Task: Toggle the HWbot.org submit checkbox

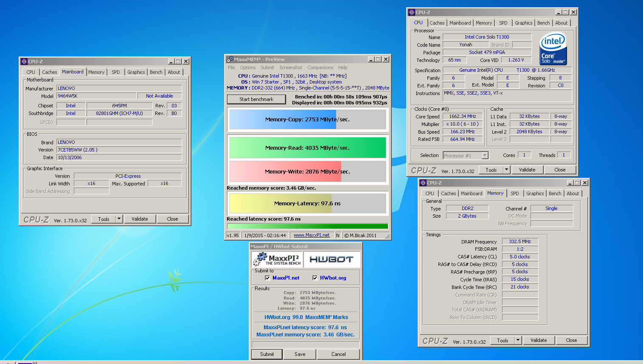Action: pyautogui.click(x=315, y=278)
